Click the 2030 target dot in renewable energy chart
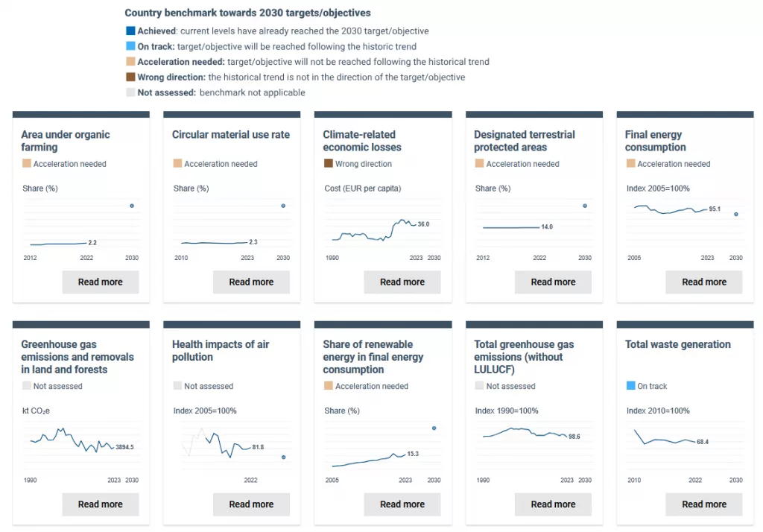 click(434, 428)
